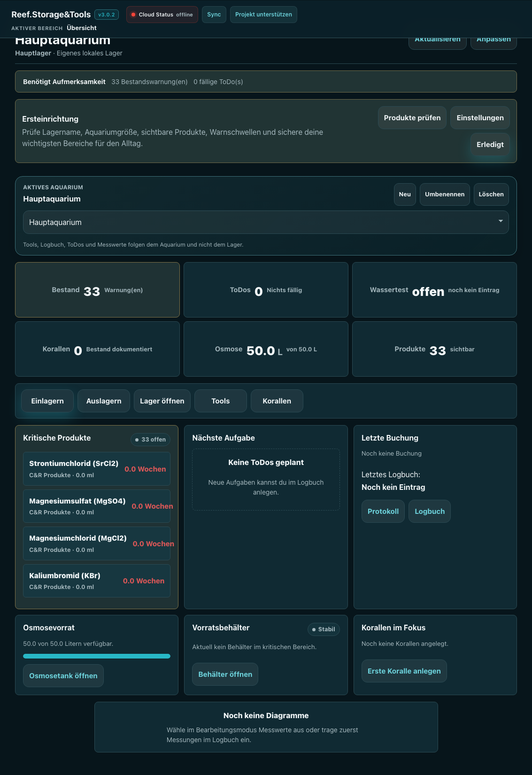The height and width of the screenshot is (775, 532).
Task: Open the Wassertest offen tile
Action: pyautogui.click(x=434, y=290)
